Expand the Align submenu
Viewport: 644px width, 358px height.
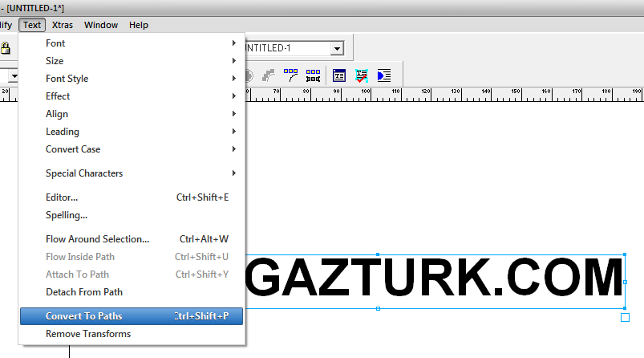click(132, 114)
